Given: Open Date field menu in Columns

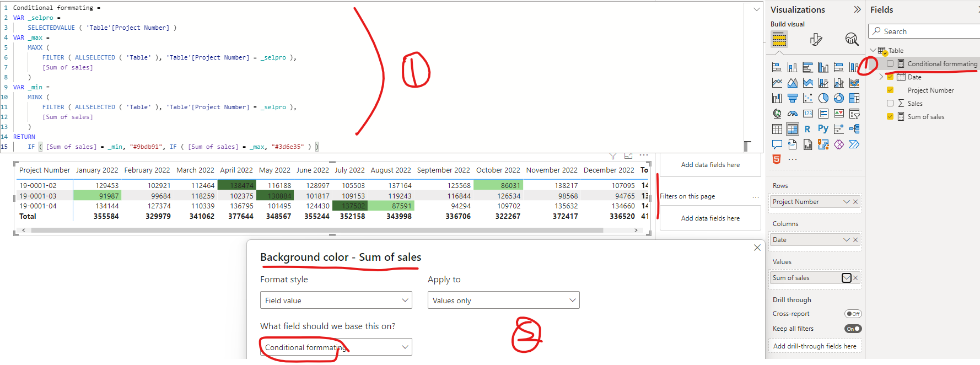Looking at the screenshot, I should [846, 240].
